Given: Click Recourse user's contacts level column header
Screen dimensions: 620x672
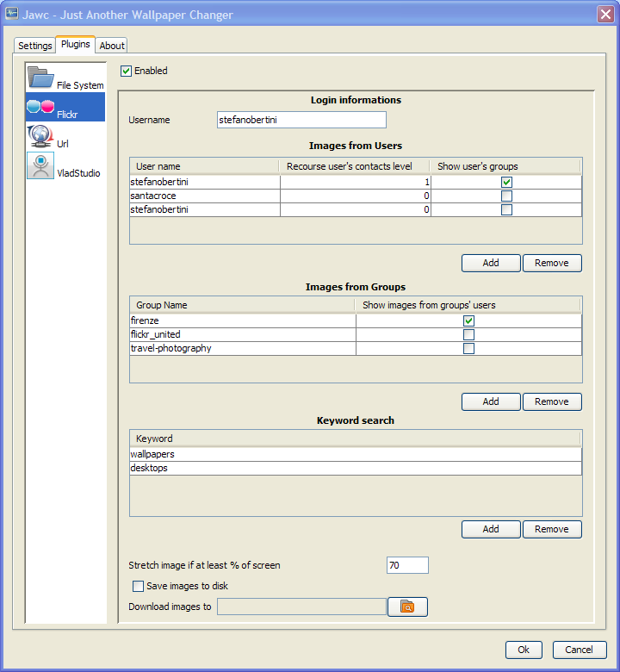Looking at the screenshot, I should click(355, 166).
